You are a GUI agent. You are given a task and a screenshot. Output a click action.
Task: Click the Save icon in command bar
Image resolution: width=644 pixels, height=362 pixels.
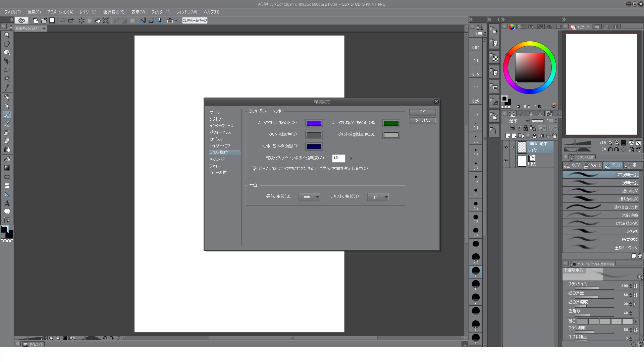pyautogui.click(x=52, y=20)
